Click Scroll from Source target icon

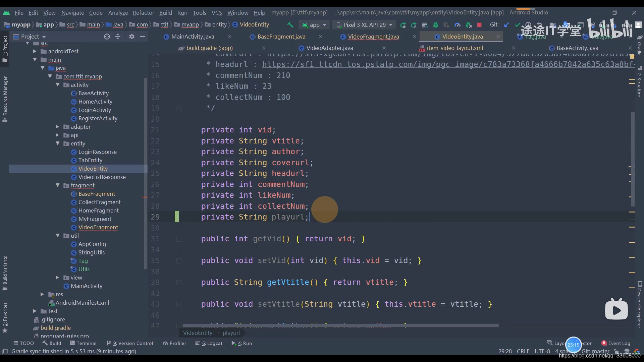(107, 37)
